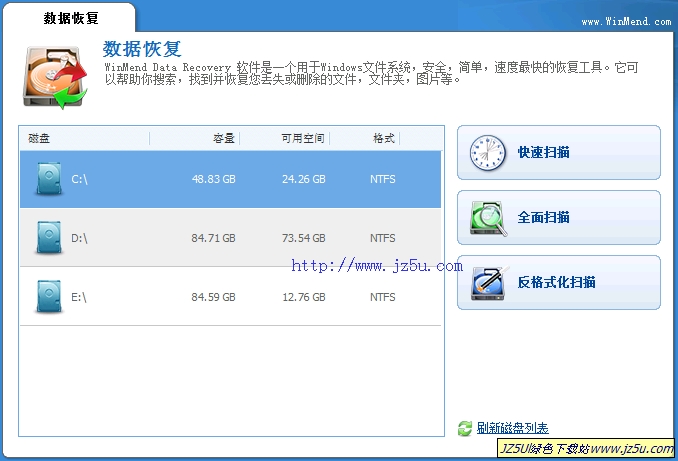Select the E:\ label text
Image resolution: width=678 pixels, height=461 pixels.
point(79,297)
